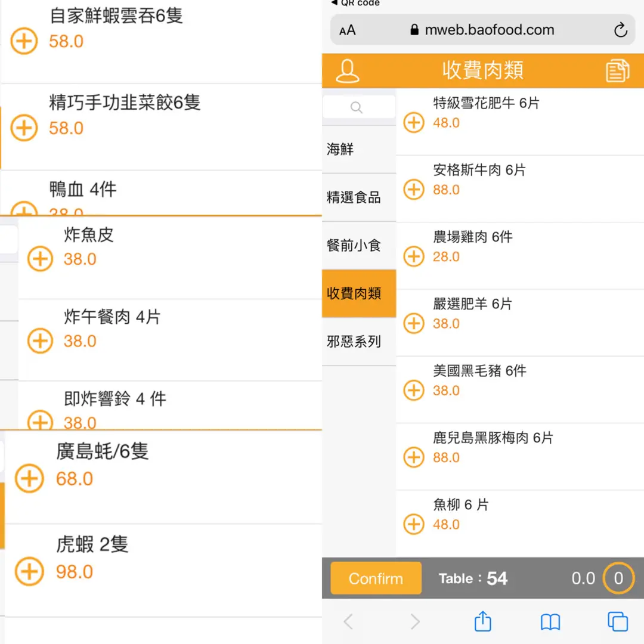Tap the cart item count circle

618,578
